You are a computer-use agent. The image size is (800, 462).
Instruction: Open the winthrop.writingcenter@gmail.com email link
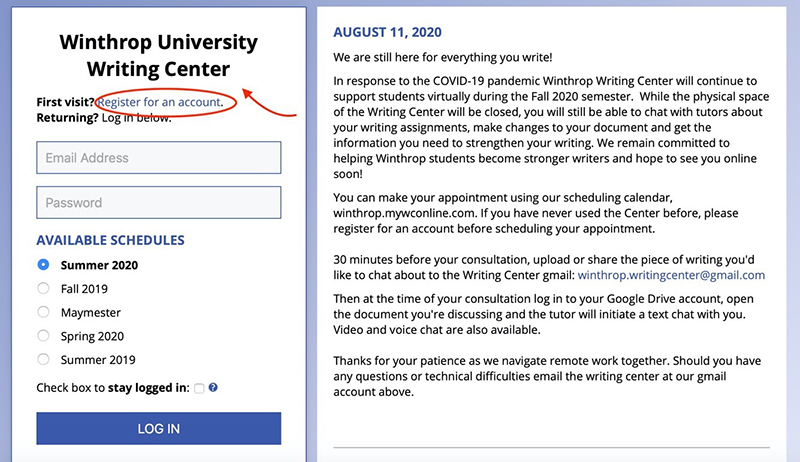pyautogui.click(x=671, y=275)
